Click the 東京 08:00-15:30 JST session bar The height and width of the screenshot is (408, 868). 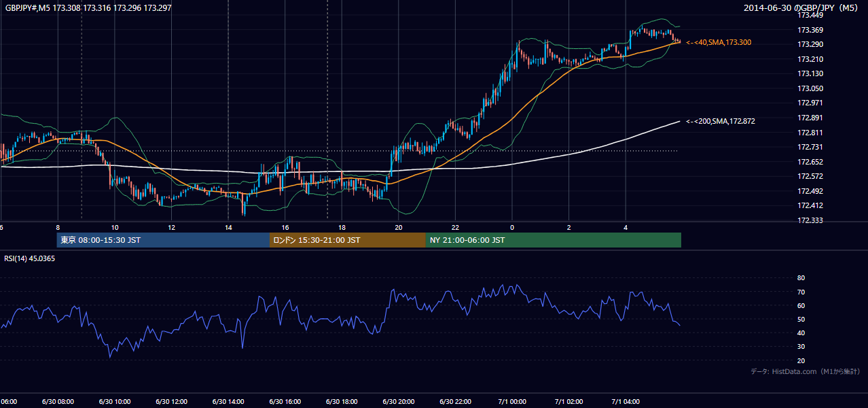pos(163,240)
